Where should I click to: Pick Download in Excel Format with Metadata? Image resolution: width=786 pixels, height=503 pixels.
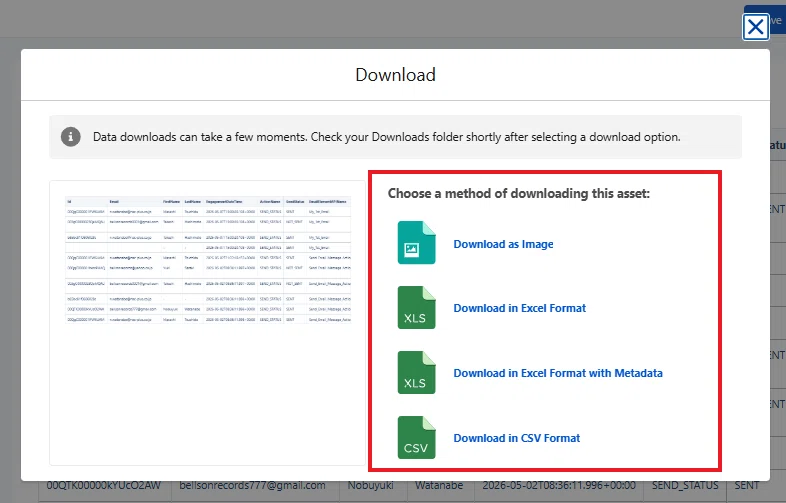pos(558,373)
